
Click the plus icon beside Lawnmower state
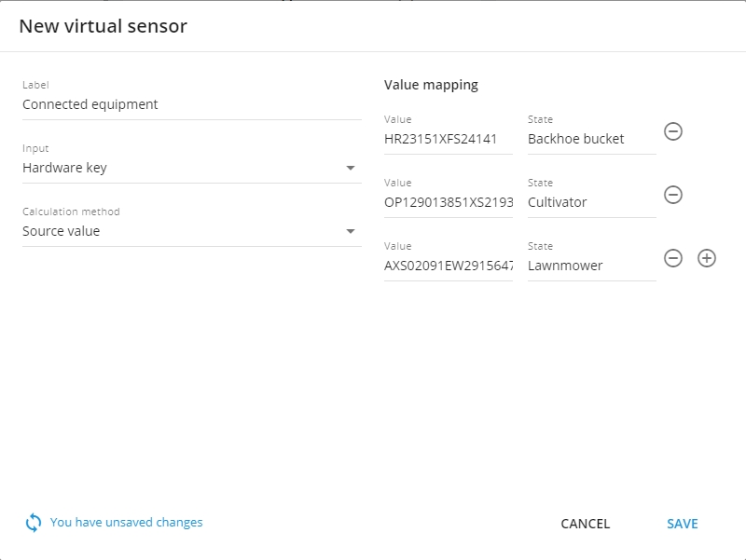[706, 258]
